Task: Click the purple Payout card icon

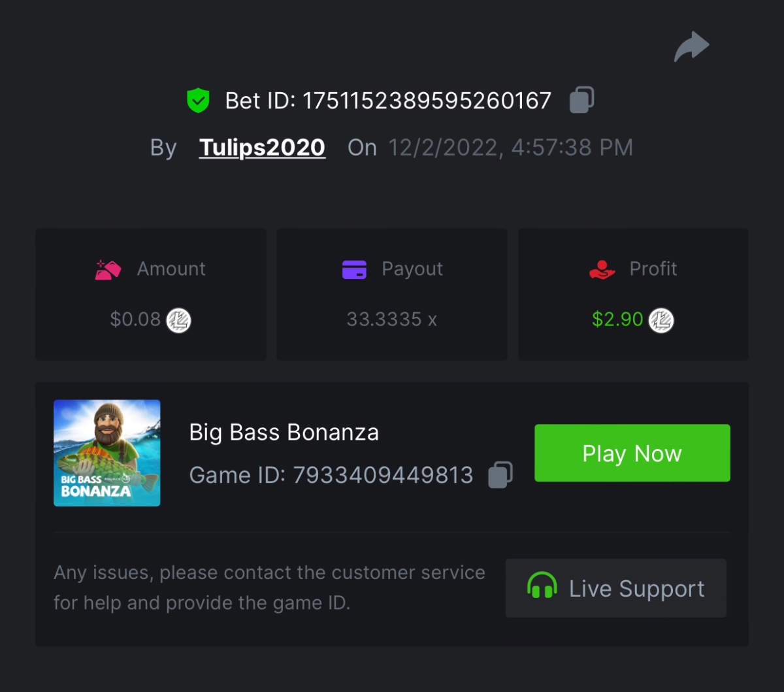Action: [x=354, y=269]
